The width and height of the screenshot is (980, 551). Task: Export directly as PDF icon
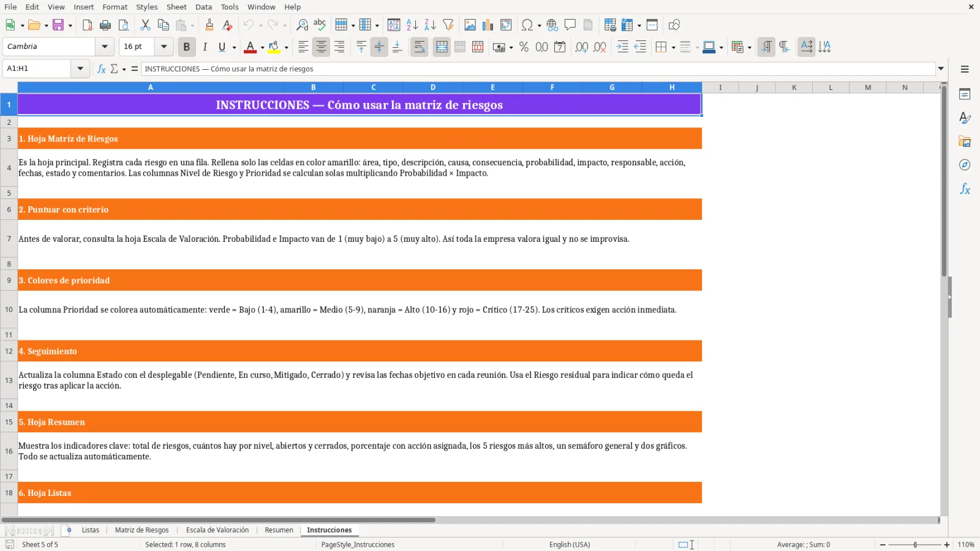[88, 25]
